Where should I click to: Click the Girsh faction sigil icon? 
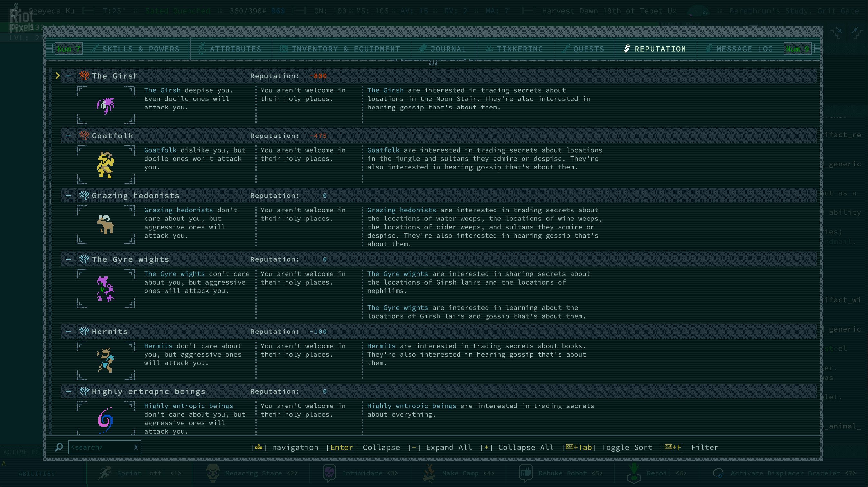84,76
